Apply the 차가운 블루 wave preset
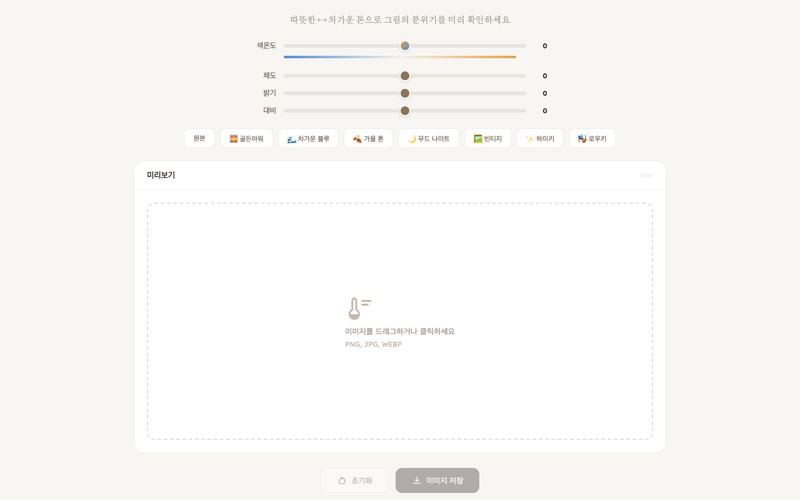Screen dimensions: 800x500 pyautogui.click(x=308, y=138)
